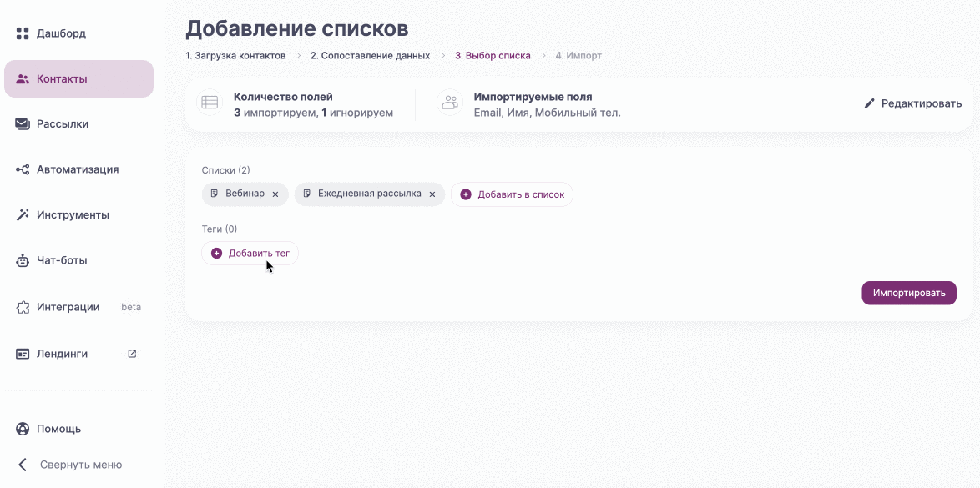This screenshot has width=980, height=488.
Task: Go to step 1. Загрузка контактов
Action: pyautogui.click(x=234, y=55)
